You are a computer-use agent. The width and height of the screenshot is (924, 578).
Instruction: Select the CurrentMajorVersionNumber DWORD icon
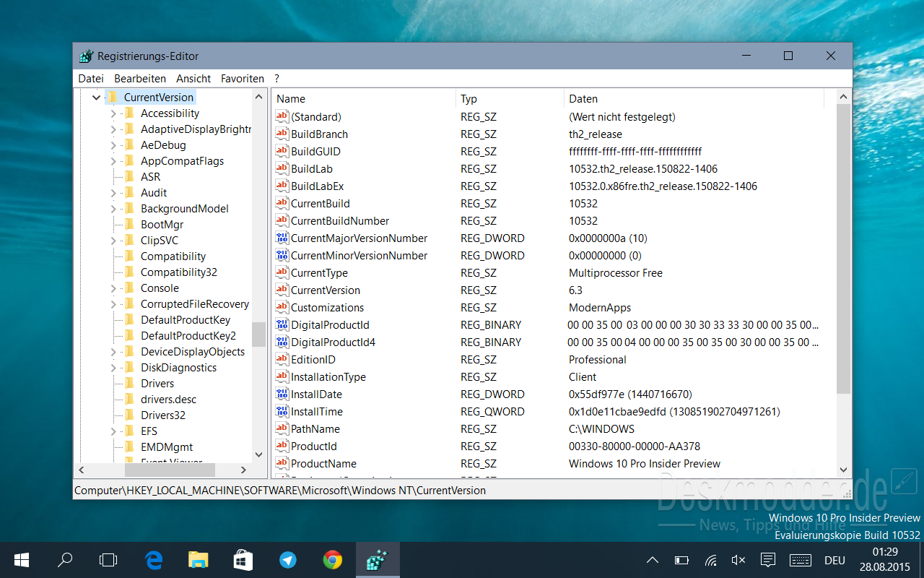coord(282,238)
